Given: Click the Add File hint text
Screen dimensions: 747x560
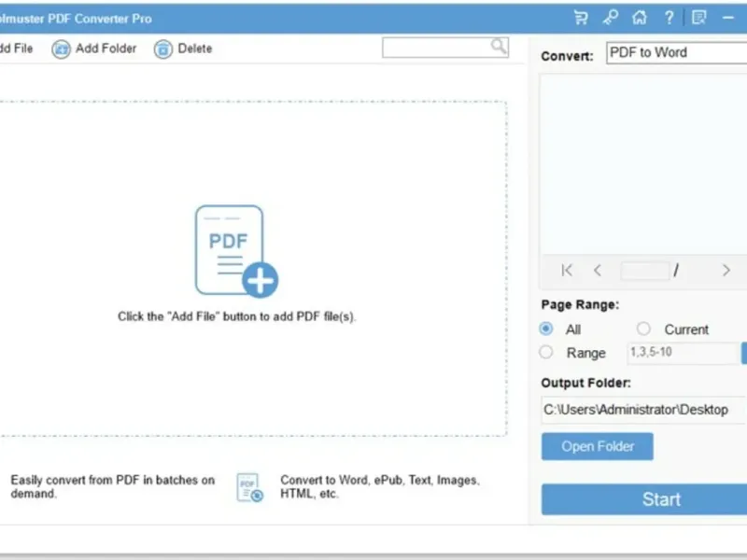Looking at the screenshot, I should click(x=237, y=316).
